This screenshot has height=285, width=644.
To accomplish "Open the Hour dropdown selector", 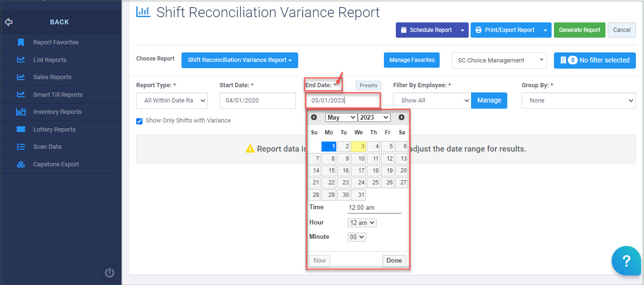I will [x=362, y=223].
